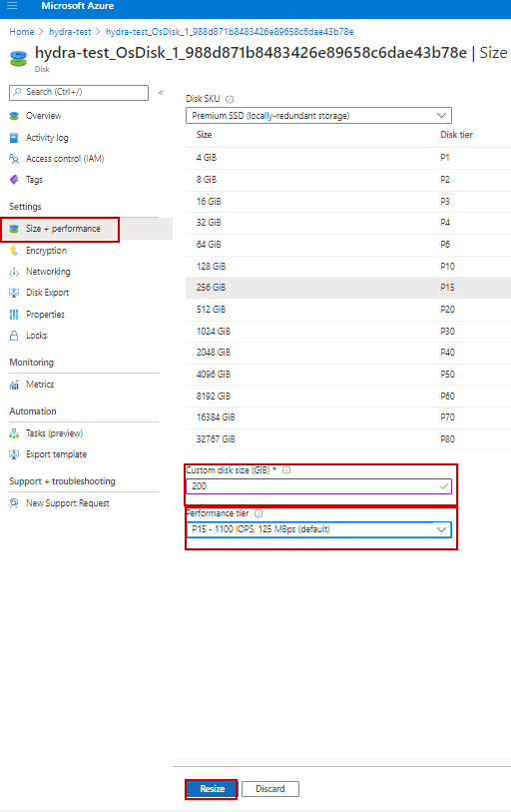Open the Metrics chart icon
The width and height of the screenshot is (511, 812).
[x=14, y=385]
